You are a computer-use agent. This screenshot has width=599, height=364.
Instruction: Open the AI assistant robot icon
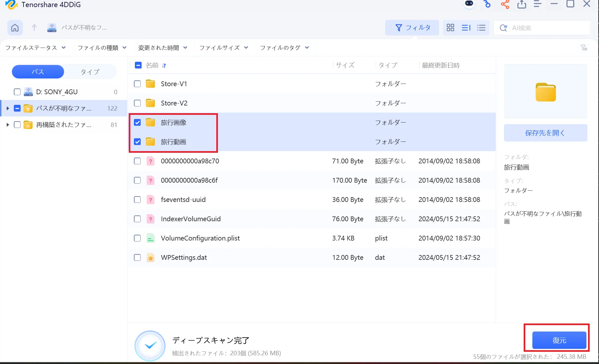[469, 5]
